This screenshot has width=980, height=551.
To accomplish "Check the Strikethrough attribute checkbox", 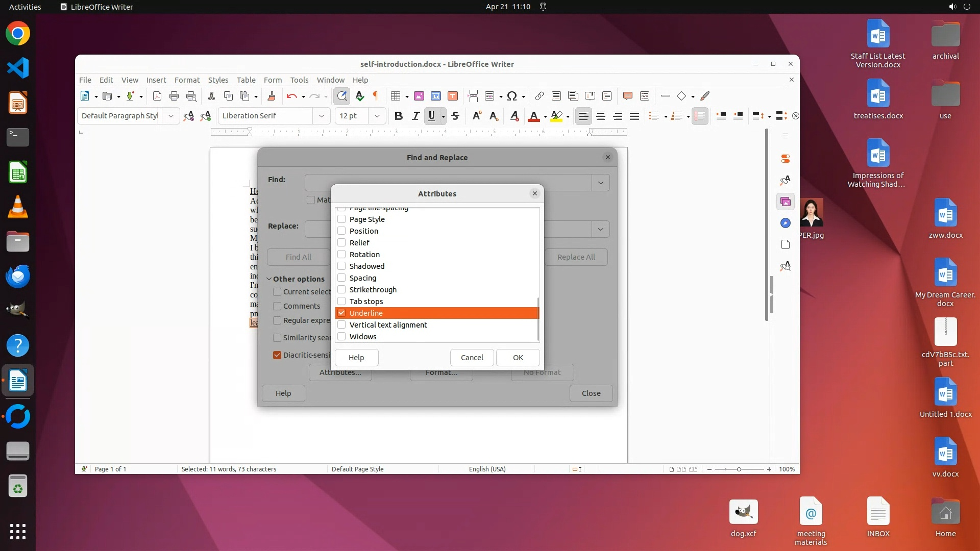I will (341, 289).
